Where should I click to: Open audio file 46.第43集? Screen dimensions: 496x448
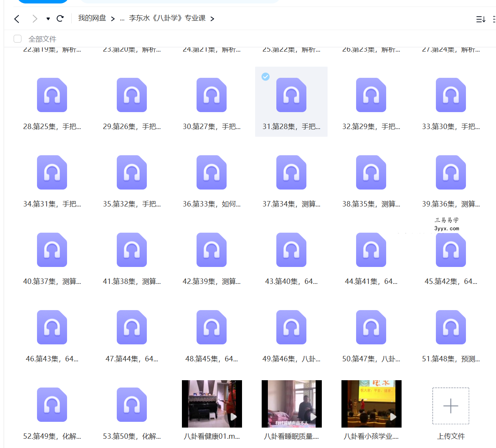pos(52,327)
